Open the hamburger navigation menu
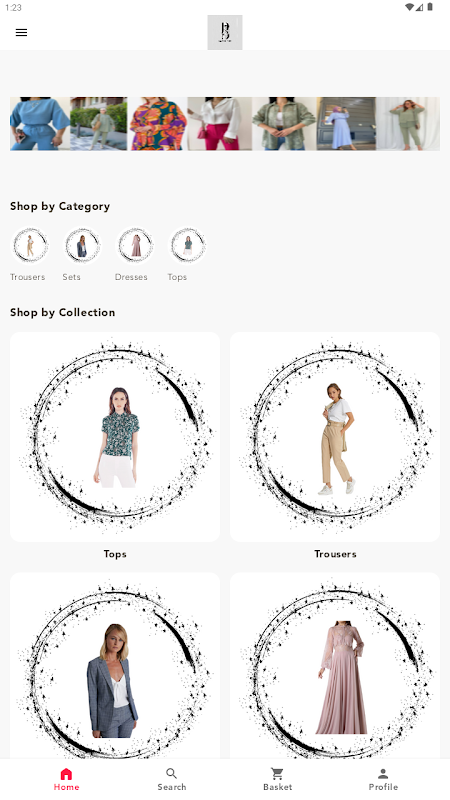This screenshot has width=450, height=800. tap(21, 33)
